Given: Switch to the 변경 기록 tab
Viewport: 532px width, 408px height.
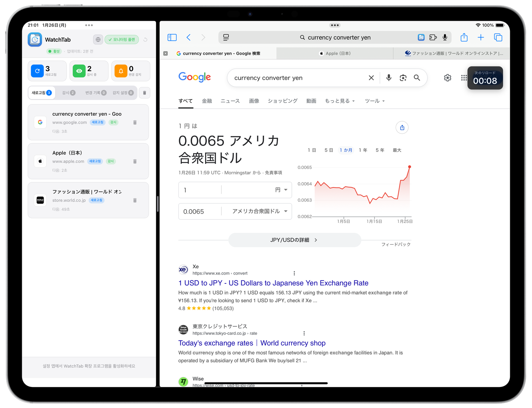Looking at the screenshot, I should point(96,93).
